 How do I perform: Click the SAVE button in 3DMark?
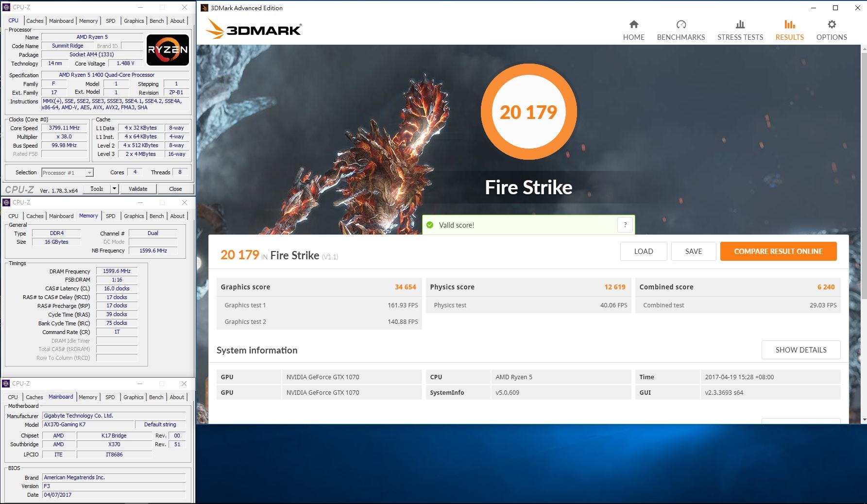(694, 251)
